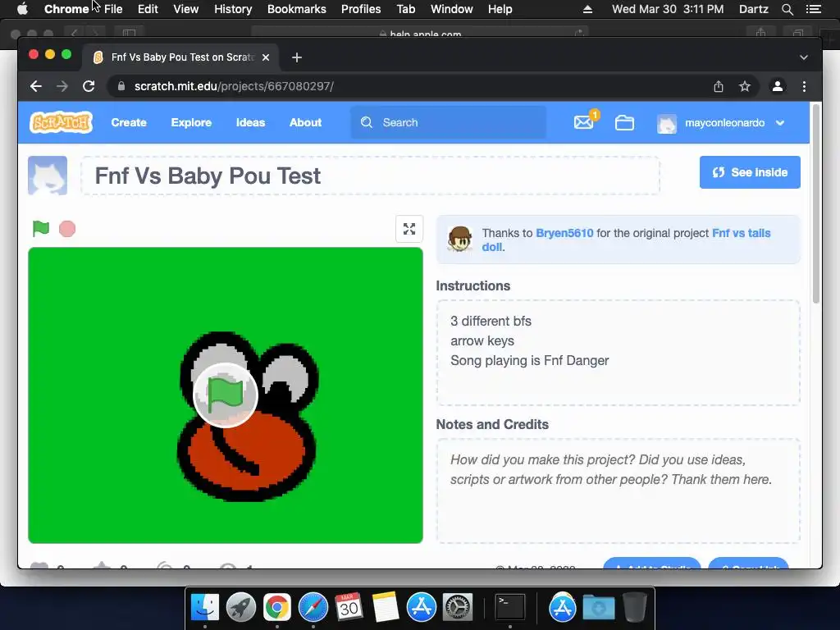This screenshot has height=630, width=840.
Task: Reload the page in Chrome
Action: [89, 86]
